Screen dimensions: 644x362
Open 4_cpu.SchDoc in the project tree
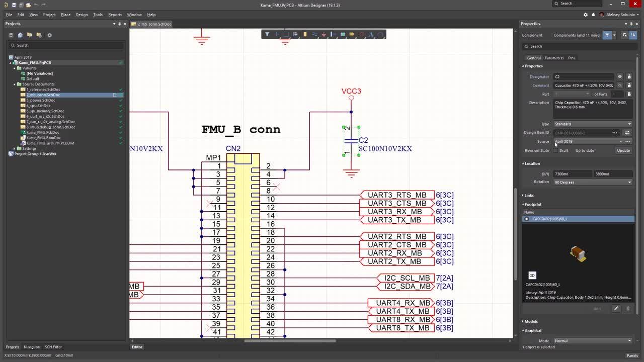coord(38,106)
